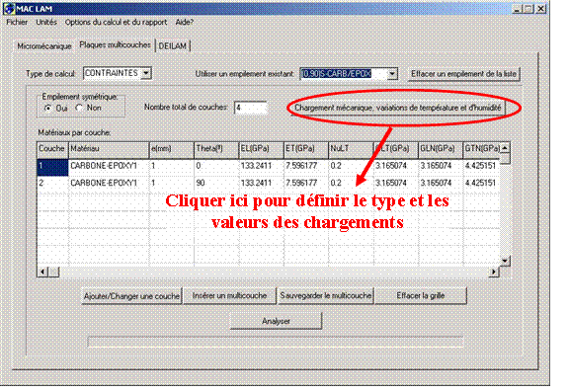Click the GLN(GPa) column header
569x392 pixels.
coord(441,149)
